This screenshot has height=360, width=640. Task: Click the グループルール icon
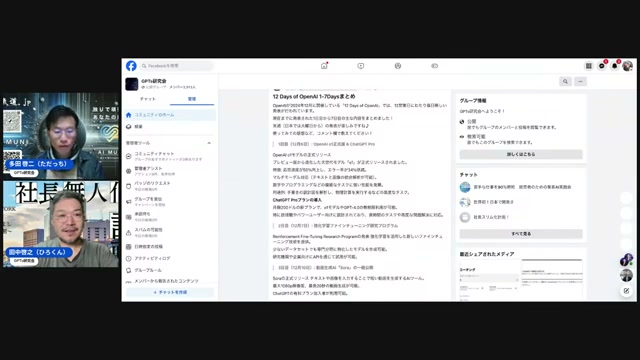click(x=129, y=270)
